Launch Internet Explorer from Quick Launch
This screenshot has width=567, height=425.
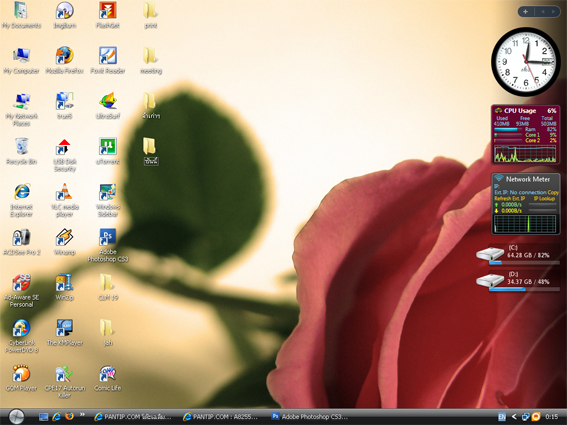pos(56,417)
